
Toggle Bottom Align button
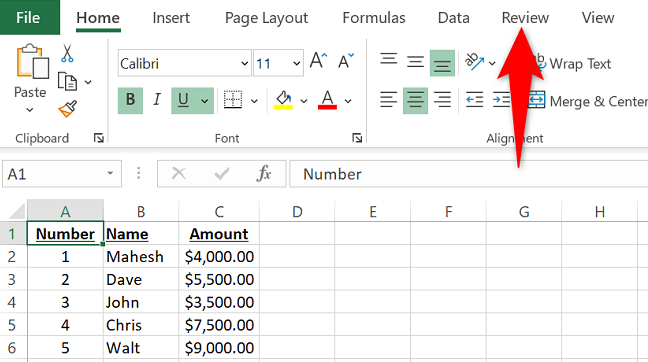click(x=442, y=63)
